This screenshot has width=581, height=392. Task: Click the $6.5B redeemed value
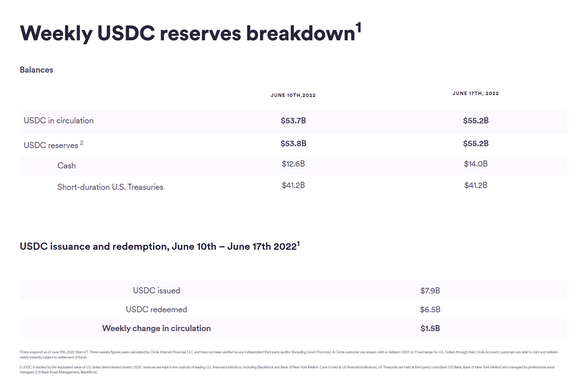(430, 309)
